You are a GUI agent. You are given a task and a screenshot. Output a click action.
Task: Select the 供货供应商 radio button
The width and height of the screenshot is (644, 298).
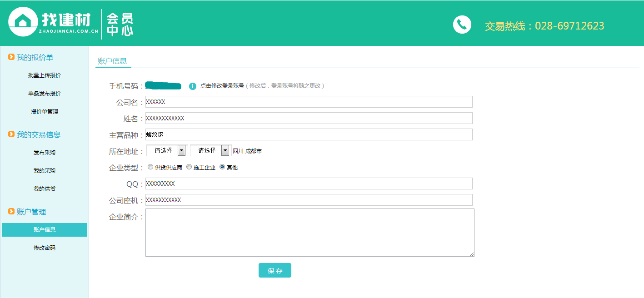pyautogui.click(x=150, y=167)
